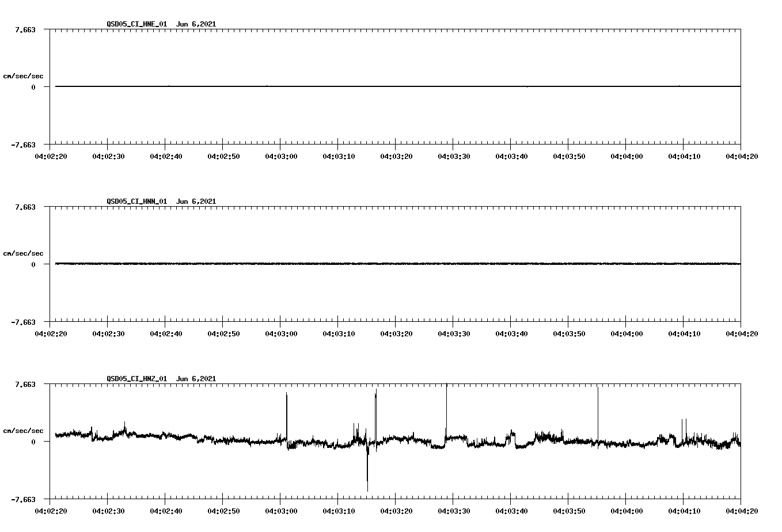Click the cm/sec/sec unit label on HNE plot
Screen dimensions: 782x532
tap(23, 76)
